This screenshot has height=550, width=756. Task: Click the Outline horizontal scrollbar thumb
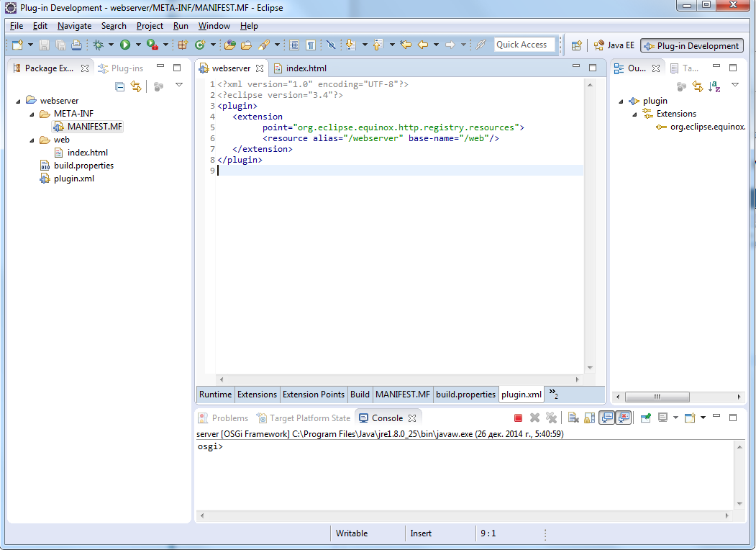[x=657, y=397]
